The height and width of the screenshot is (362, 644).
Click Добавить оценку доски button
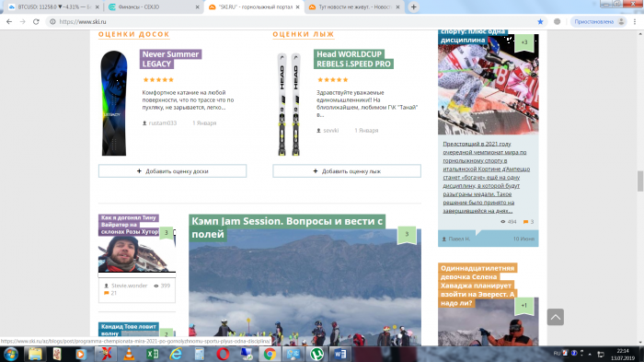[173, 171]
